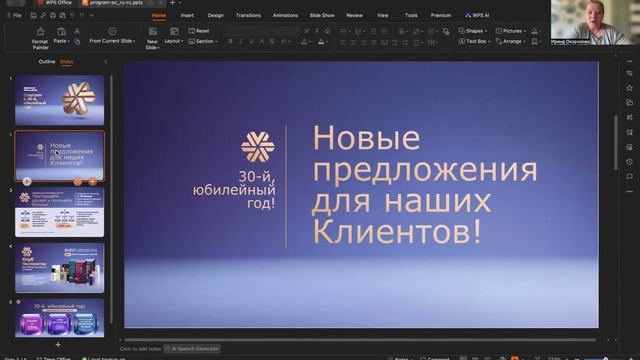Image resolution: width=640 pixels, height=360 pixels.
Task: Open the Text Box dropdown
Action: [x=474, y=41]
